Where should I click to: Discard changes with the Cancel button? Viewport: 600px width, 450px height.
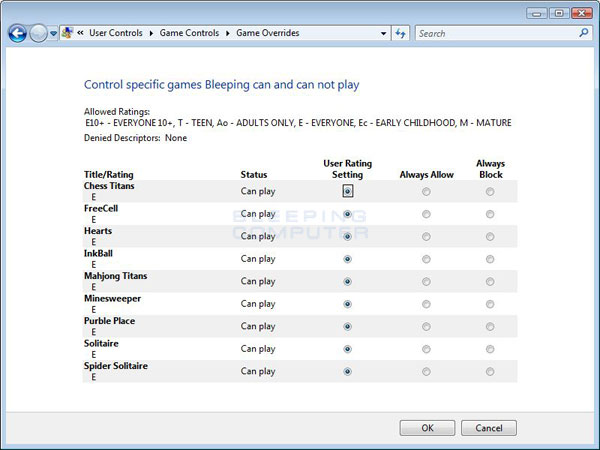point(489,428)
